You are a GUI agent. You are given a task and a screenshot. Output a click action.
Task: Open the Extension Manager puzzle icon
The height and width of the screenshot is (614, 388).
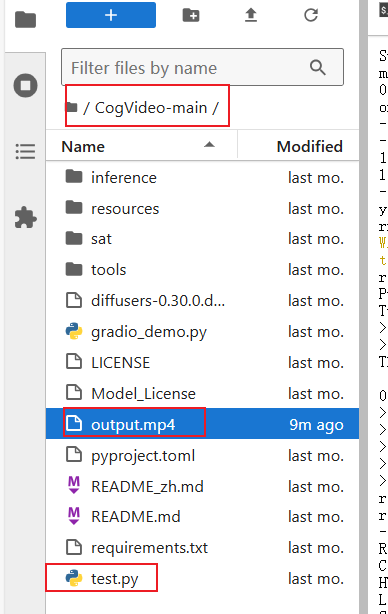click(x=25, y=217)
